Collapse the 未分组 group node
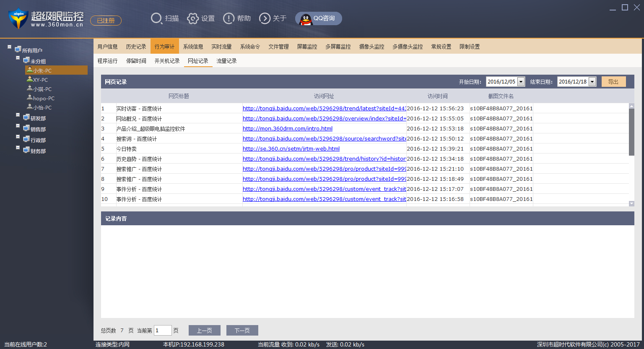Viewport: 644px width, 349px height. click(x=18, y=58)
